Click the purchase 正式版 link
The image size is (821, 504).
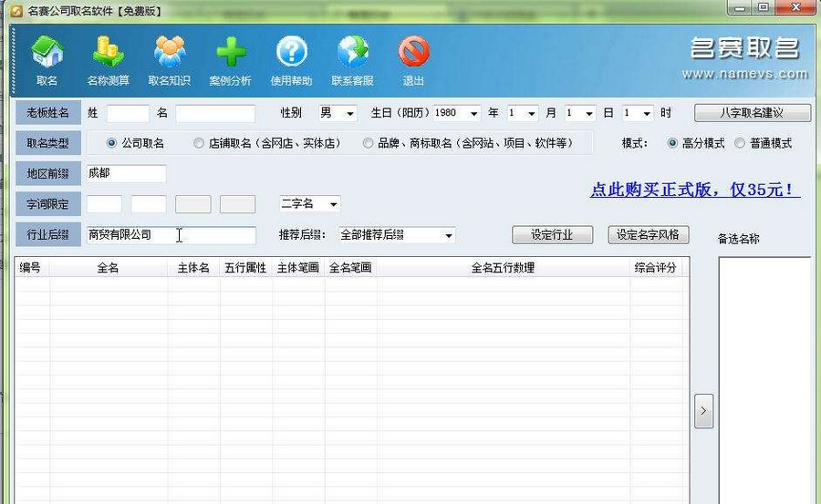coord(694,190)
